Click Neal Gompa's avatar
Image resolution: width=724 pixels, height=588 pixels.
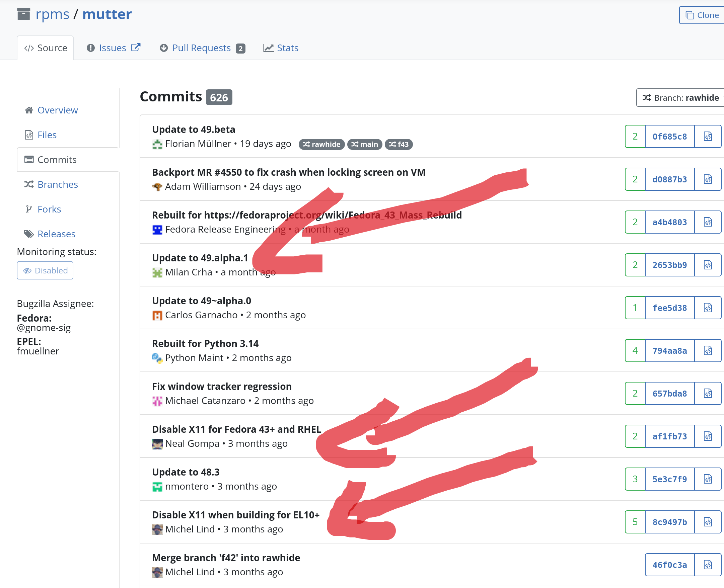157,444
